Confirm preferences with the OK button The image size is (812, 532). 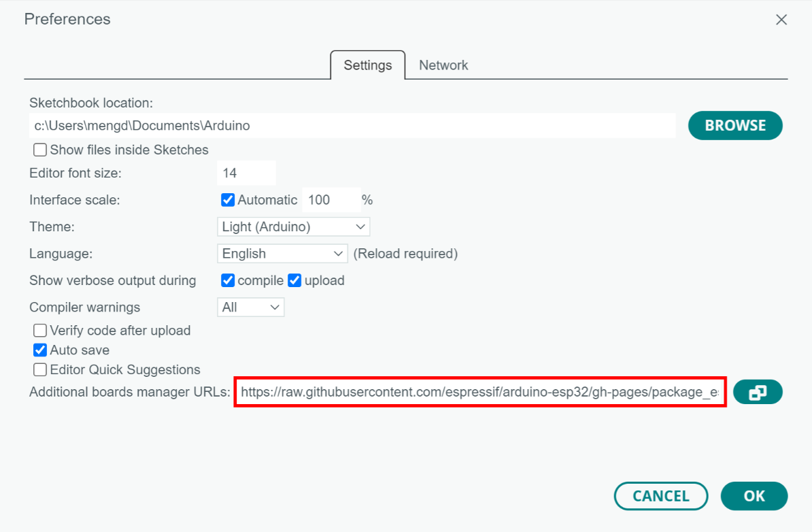click(754, 496)
